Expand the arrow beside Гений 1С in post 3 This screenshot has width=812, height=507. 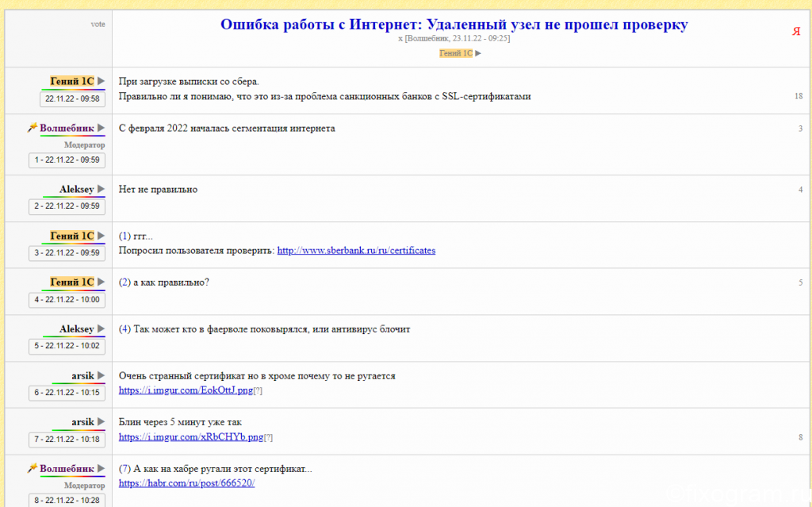[101, 236]
